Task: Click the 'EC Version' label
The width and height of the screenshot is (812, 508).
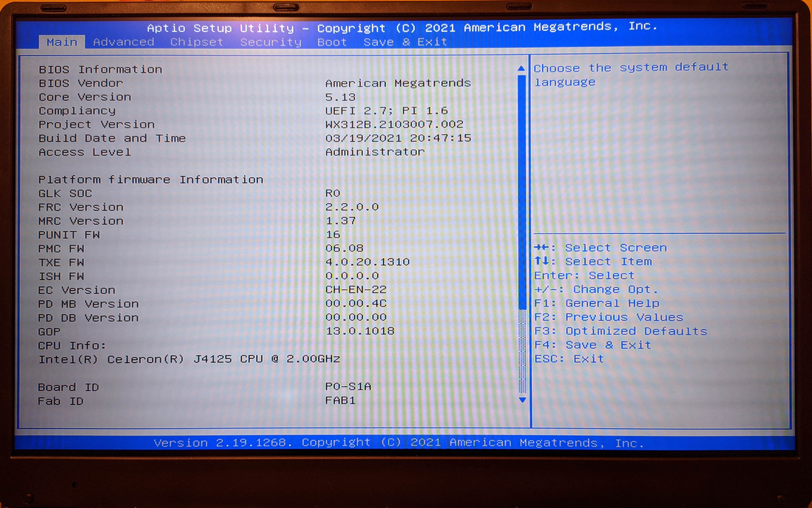Action: [77, 290]
